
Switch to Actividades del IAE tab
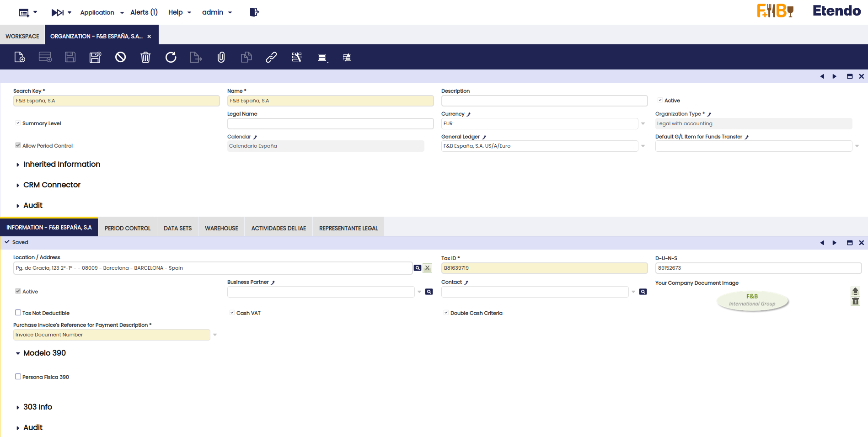tap(279, 228)
